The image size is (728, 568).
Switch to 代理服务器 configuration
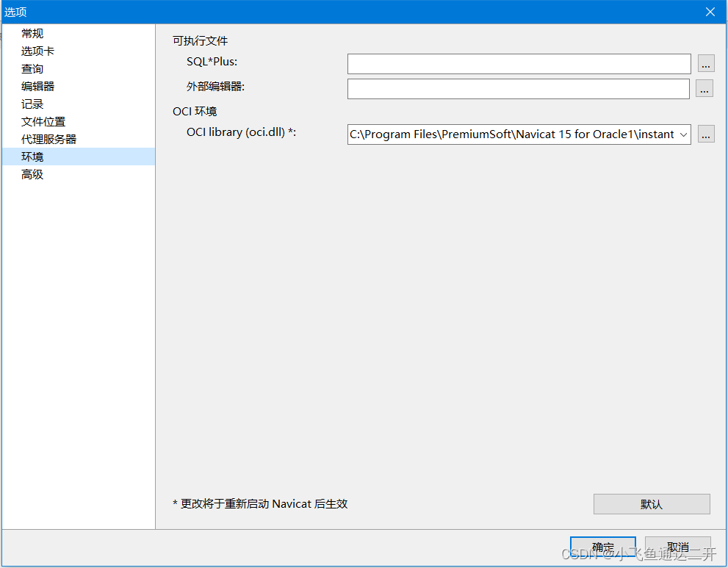pos(47,139)
